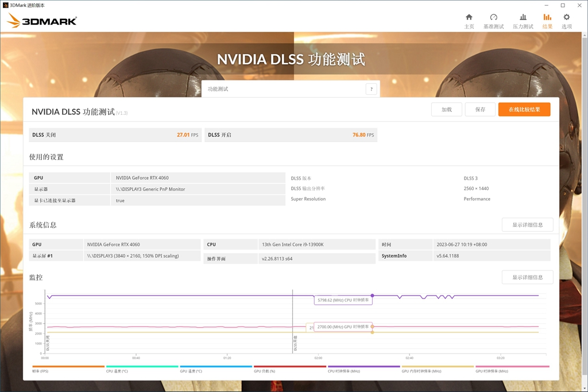Click the 5798.62 MHz CPU tooltip
This screenshot has width=588, height=392.
pos(343,300)
